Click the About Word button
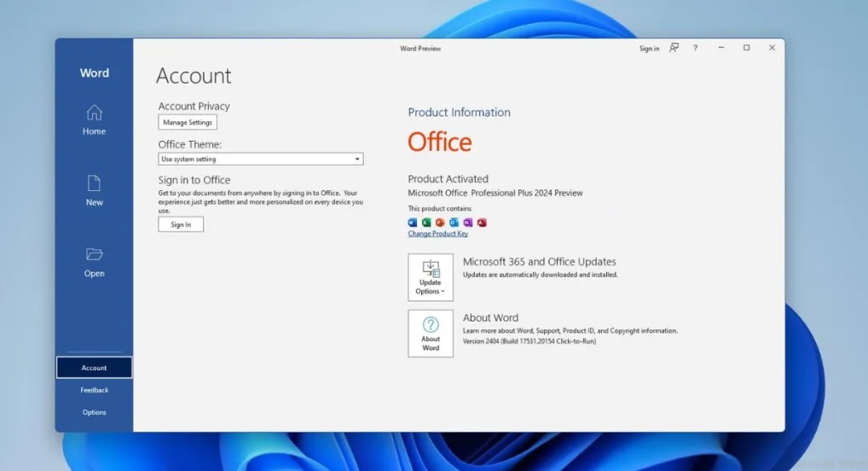Viewport: 868px width, 471px height. pos(431,334)
